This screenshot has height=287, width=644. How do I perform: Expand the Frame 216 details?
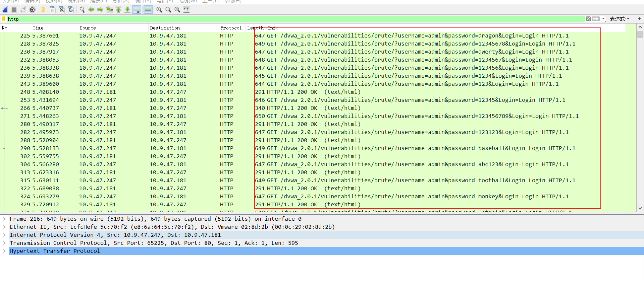pyautogui.click(x=4, y=219)
